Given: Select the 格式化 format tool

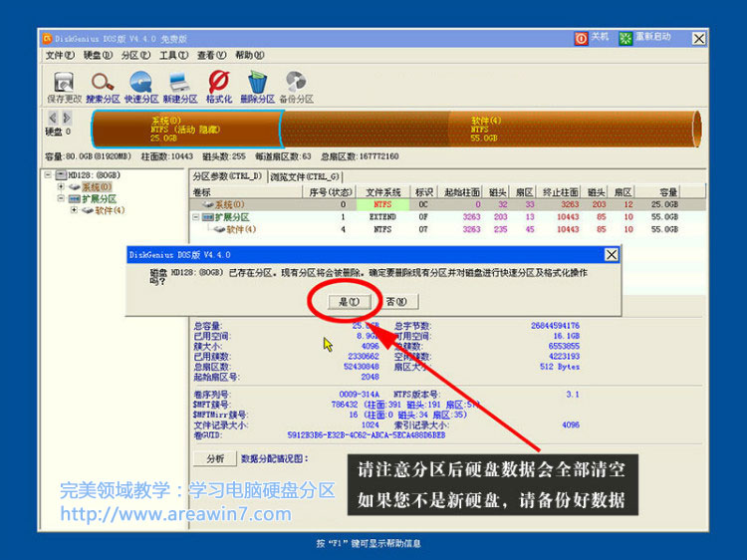Looking at the screenshot, I should (219, 87).
